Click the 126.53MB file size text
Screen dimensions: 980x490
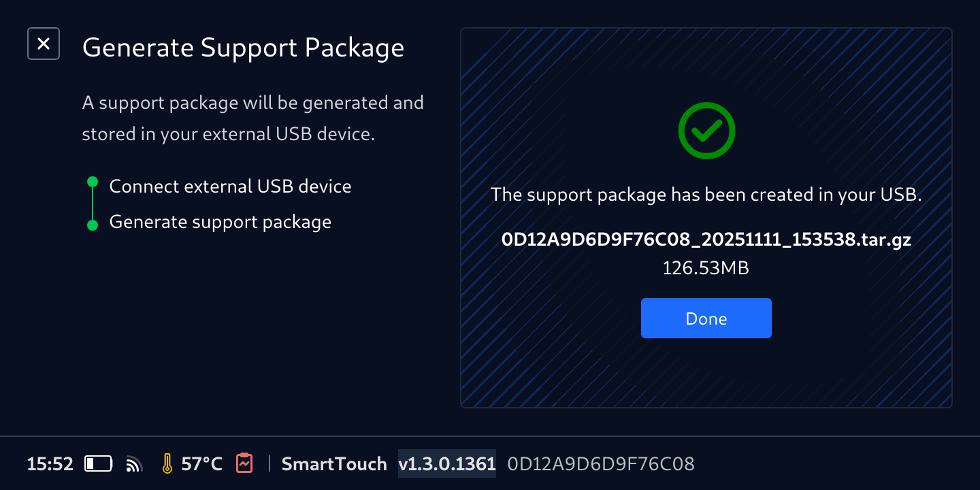click(x=706, y=268)
